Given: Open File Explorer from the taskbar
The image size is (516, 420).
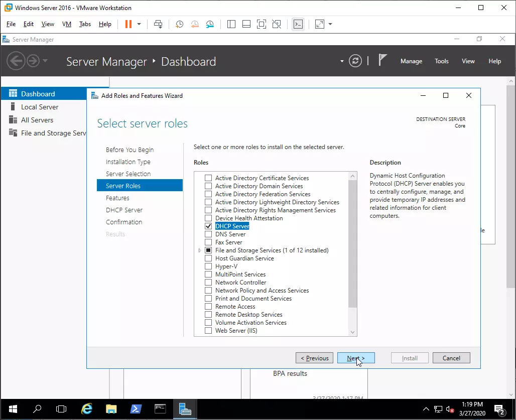Looking at the screenshot, I should pos(111,409).
